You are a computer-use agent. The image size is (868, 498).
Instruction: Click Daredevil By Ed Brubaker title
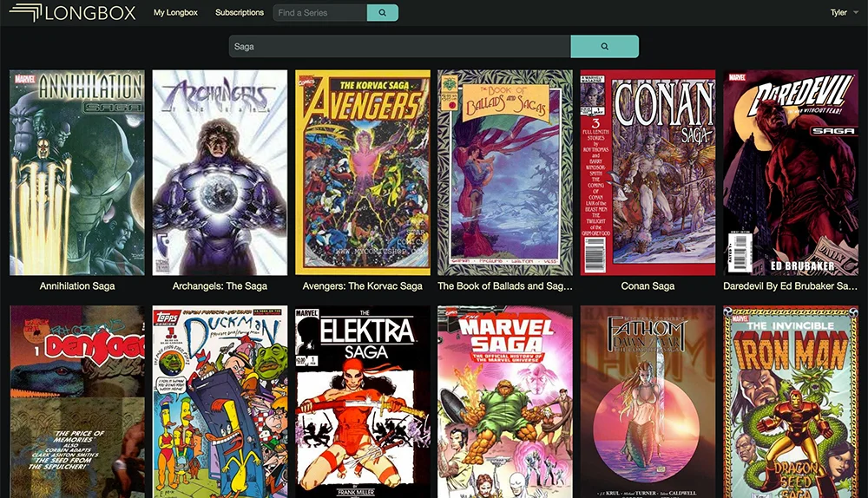click(x=791, y=286)
